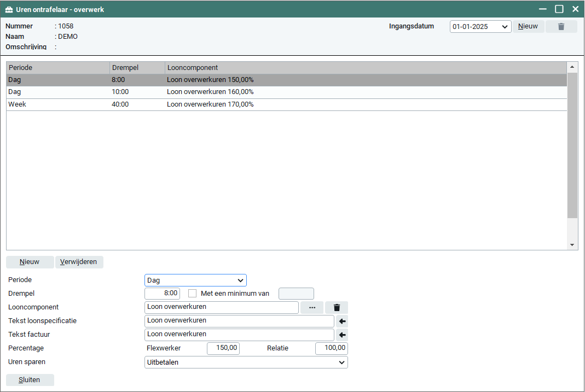585x392 pixels.
Task: Close the dialog with Sluiten
Action: (x=30, y=380)
